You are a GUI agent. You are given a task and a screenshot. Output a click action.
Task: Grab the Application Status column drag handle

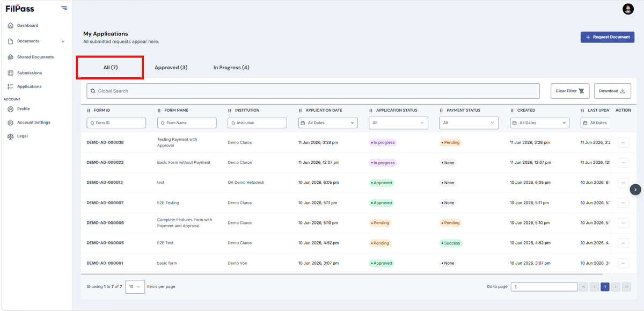coord(371,110)
